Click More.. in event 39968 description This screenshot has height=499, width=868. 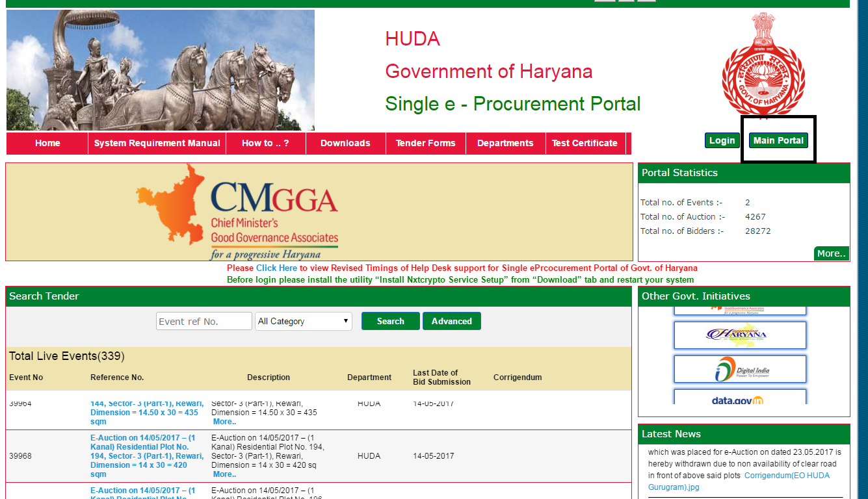(x=224, y=474)
